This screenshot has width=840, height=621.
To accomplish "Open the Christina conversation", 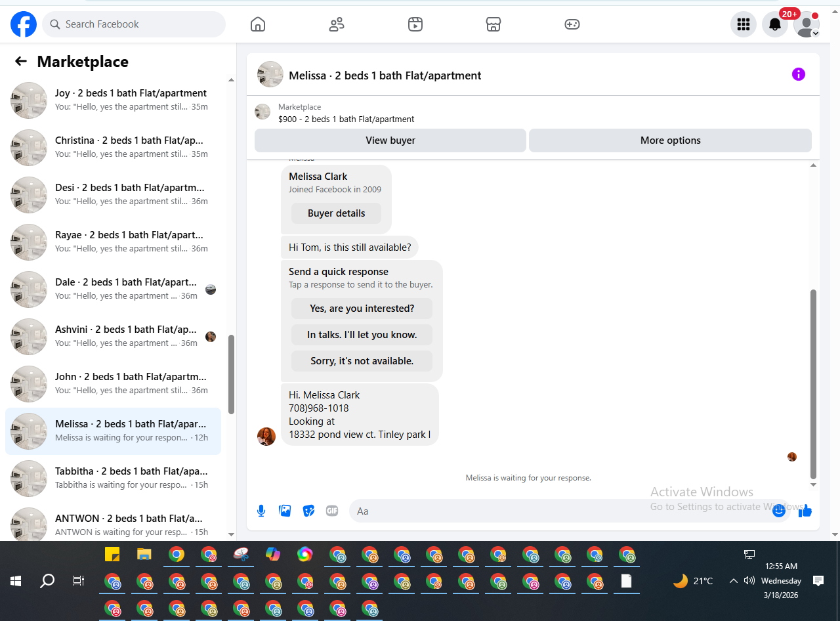I will (113, 148).
